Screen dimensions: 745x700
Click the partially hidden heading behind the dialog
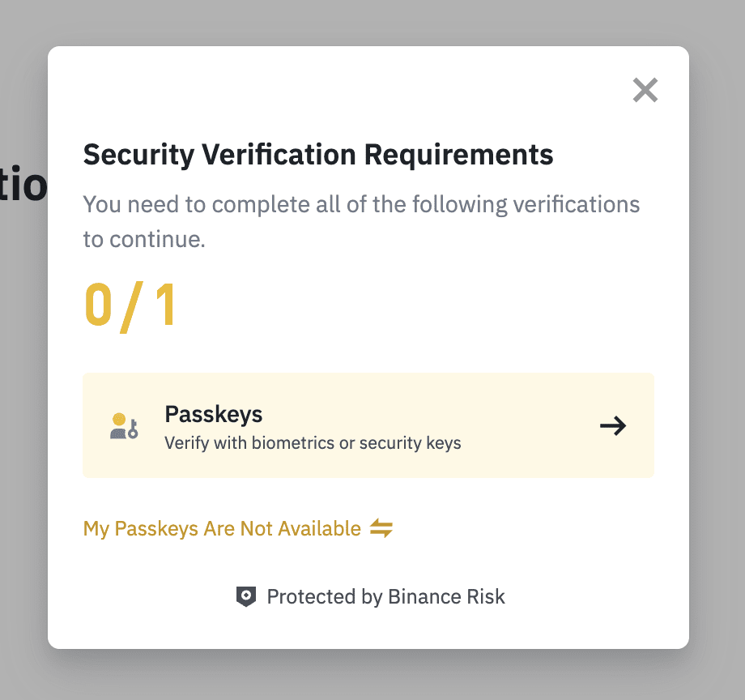click(23, 185)
